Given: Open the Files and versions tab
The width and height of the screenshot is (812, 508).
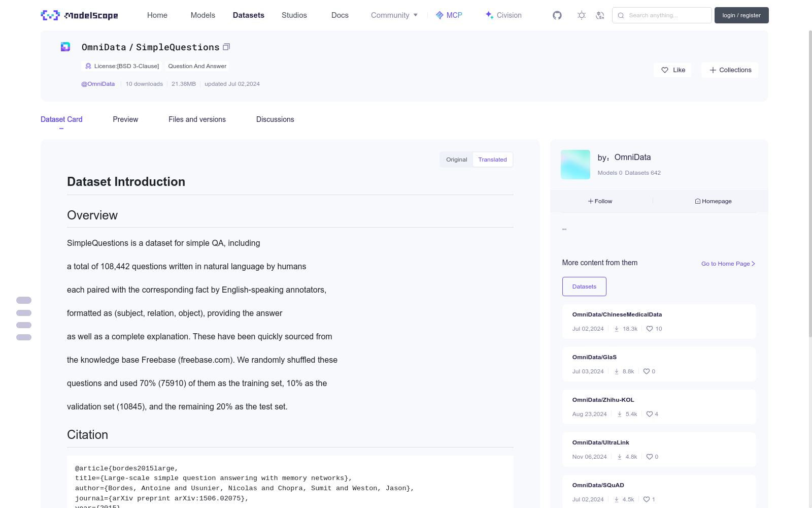Looking at the screenshot, I should (197, 119).
